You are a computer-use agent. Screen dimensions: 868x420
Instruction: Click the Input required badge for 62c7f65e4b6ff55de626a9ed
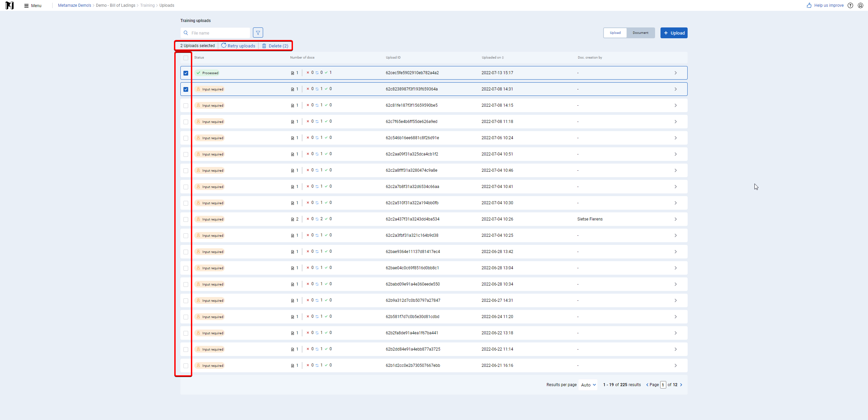pyautogui.click(x=210, y=122)
